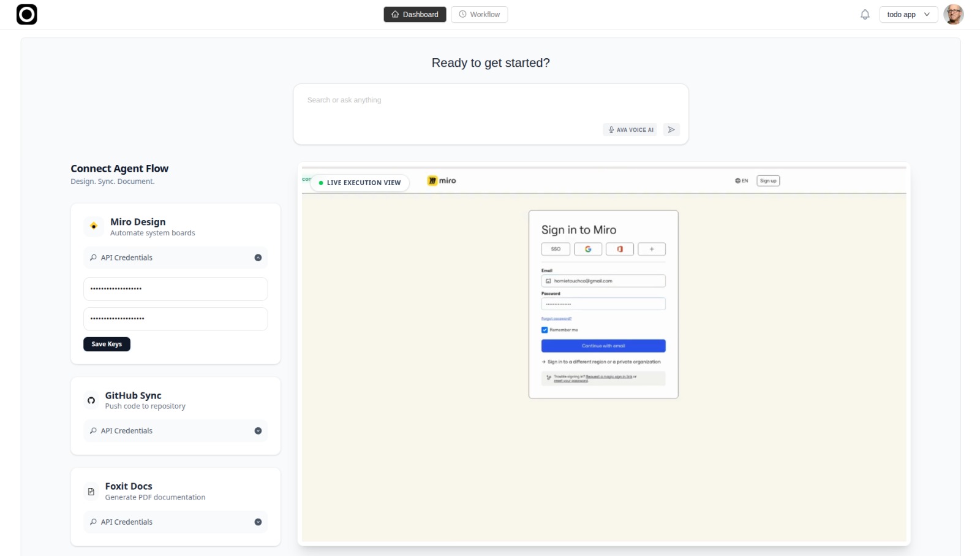Toggle the Remember me checkbox

545,330
